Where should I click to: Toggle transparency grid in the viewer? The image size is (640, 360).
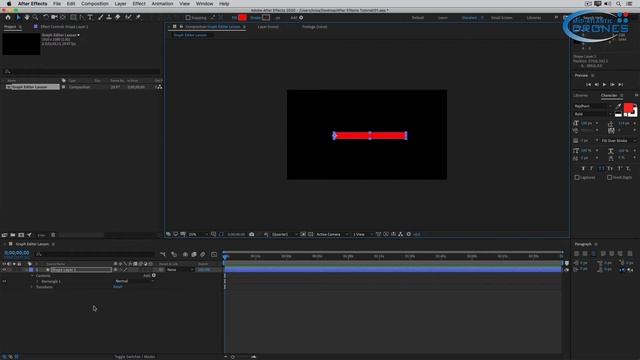pos(311,234)
